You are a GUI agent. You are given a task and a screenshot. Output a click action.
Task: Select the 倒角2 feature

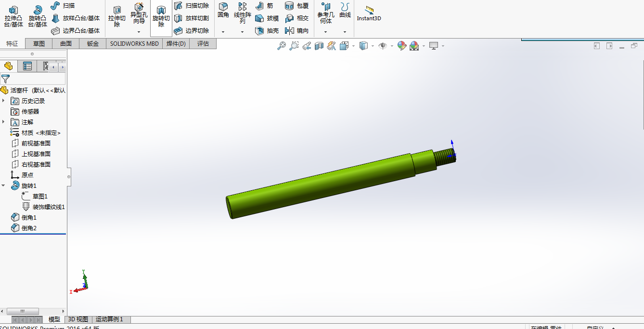(x=24, y=228)
